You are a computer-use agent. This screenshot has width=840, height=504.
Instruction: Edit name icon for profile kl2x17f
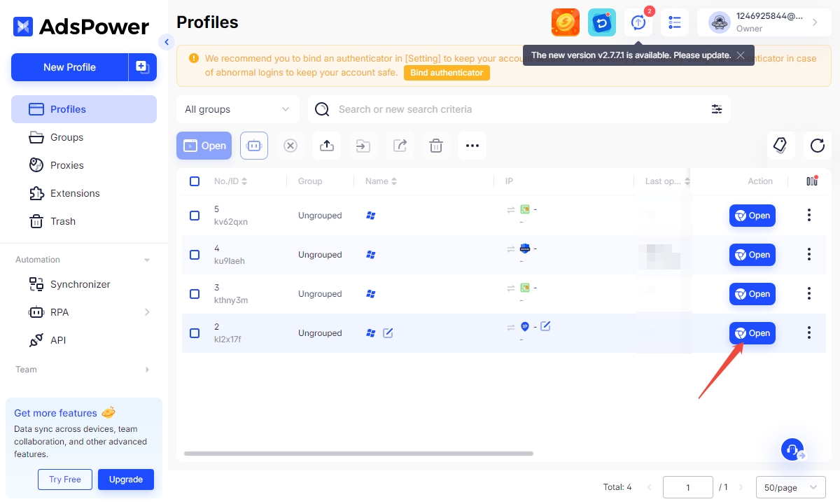coord(388,333)
